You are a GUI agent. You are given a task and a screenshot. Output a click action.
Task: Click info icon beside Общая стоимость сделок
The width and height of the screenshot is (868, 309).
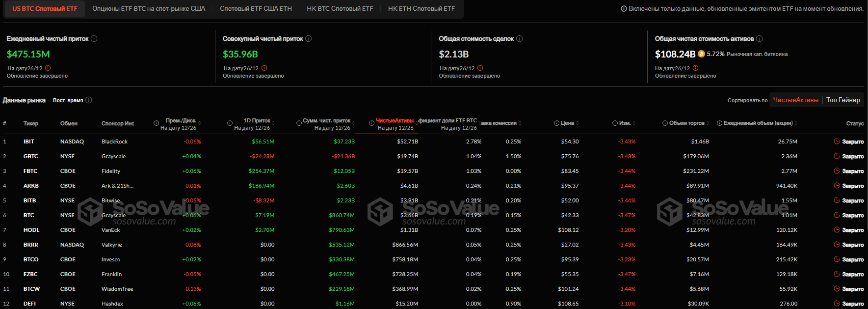click(520, 39)
